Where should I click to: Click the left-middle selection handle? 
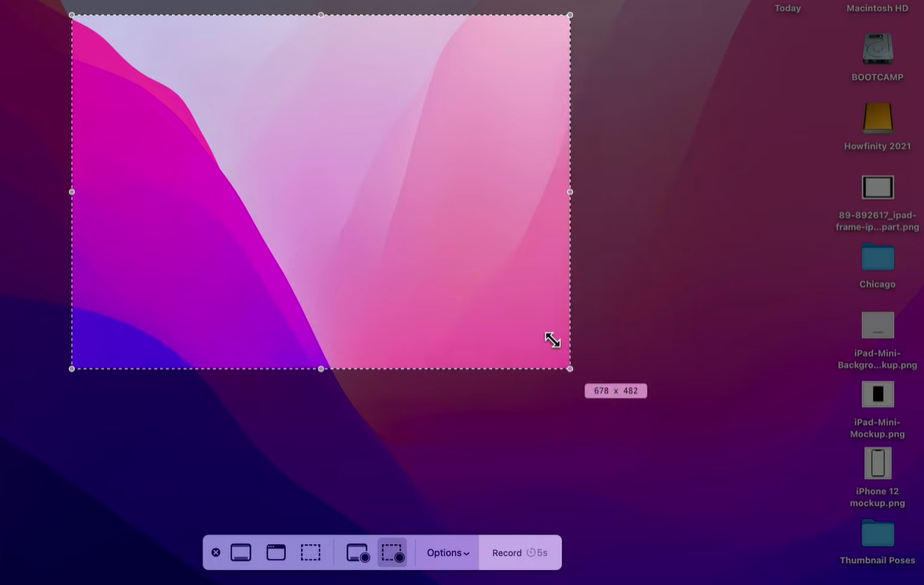[72, 192]
